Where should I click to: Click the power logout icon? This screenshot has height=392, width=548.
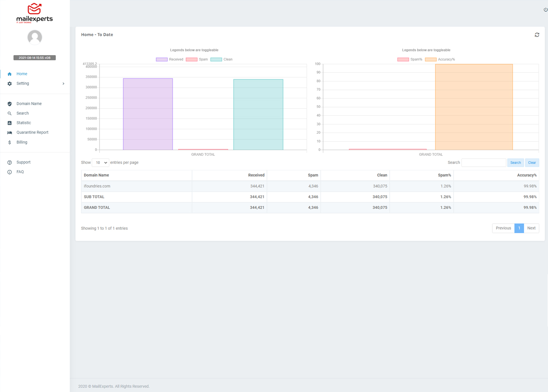tap(545, 10)
